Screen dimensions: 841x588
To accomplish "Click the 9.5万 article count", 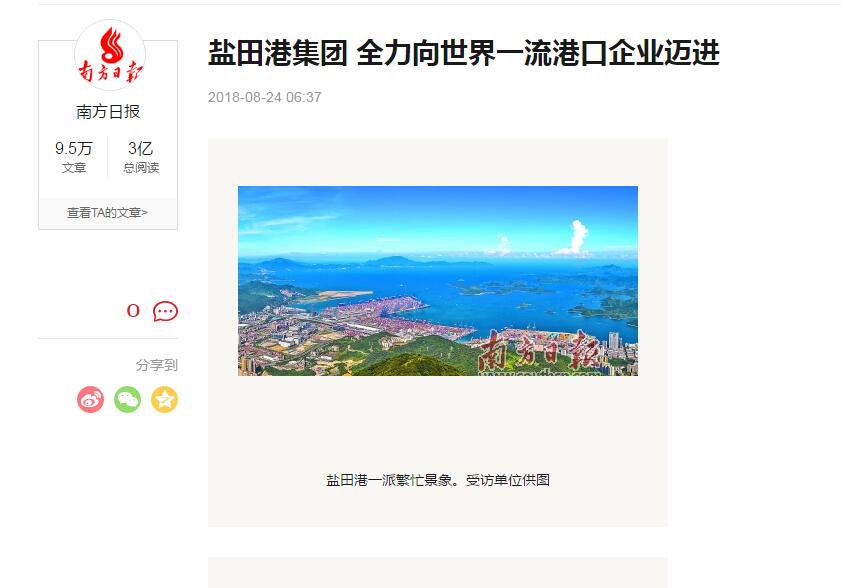I will (x=73, y=148).
